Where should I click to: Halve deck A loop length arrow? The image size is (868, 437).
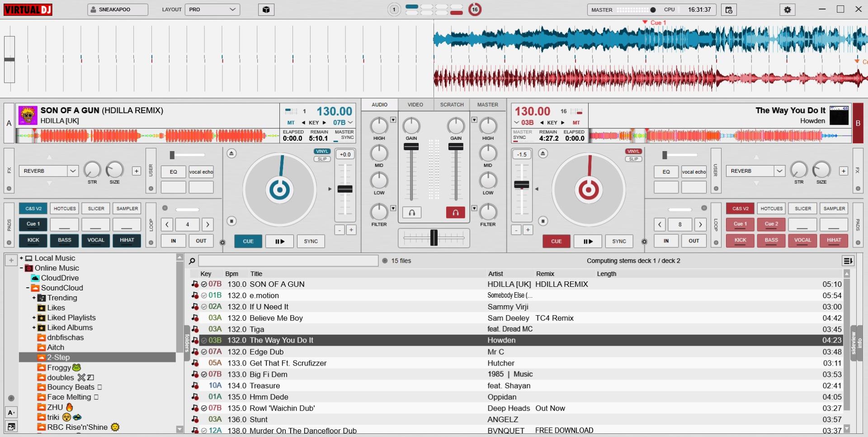click(x=167, y=224)
